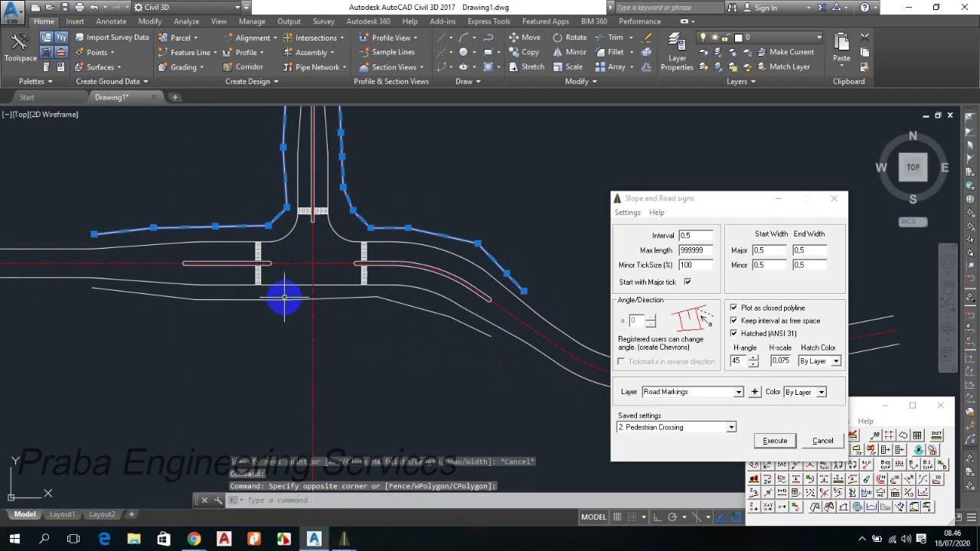Viewport: 980px width, 551px height.
Task: Toggle Keep interval as free space
Action: [x=733, y=321]
